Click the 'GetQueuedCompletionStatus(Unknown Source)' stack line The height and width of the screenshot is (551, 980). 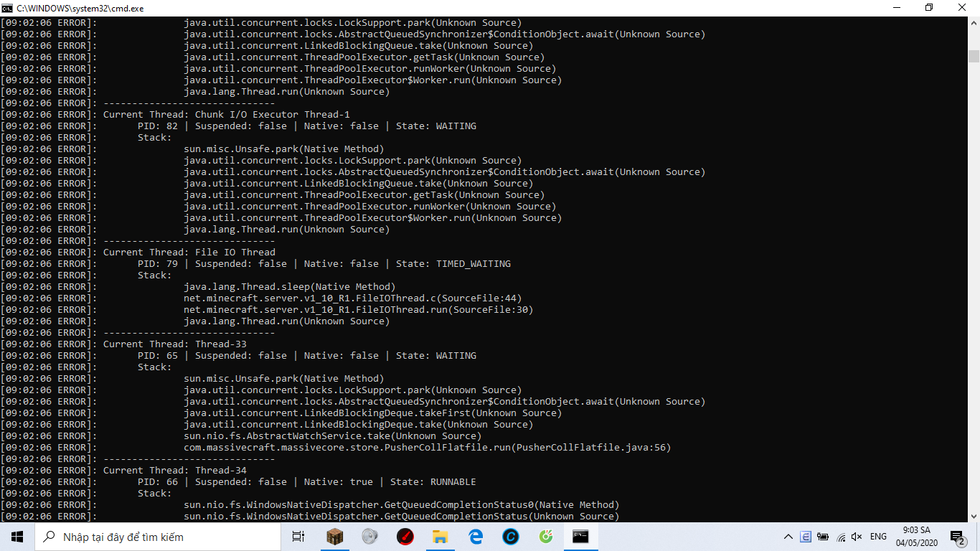[402, 517]
